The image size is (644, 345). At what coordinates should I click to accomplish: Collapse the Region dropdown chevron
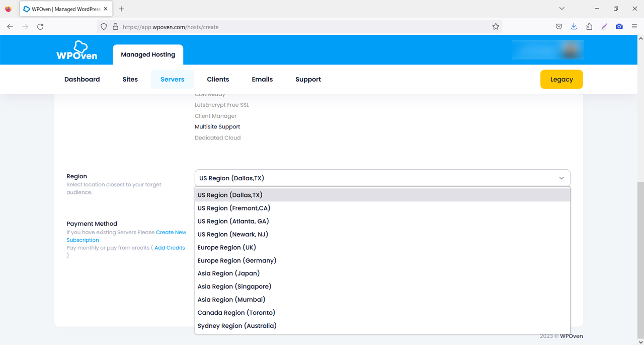coord(561,178)
